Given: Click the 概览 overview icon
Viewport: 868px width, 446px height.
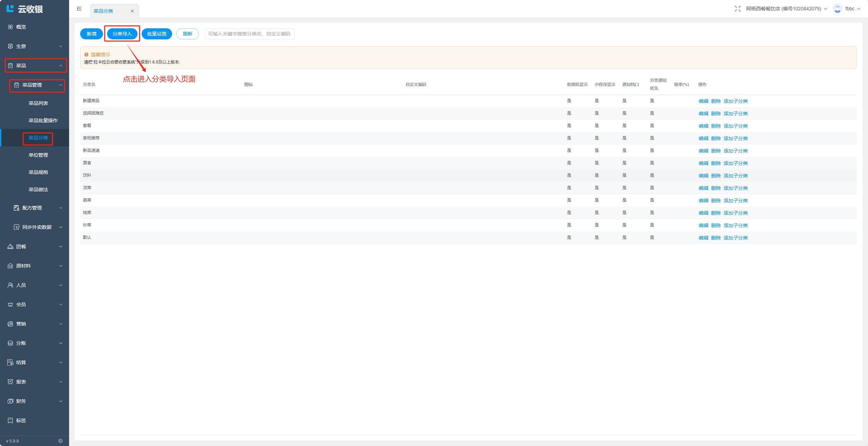Looking at the screenshot, I should [x=10, y=27].
